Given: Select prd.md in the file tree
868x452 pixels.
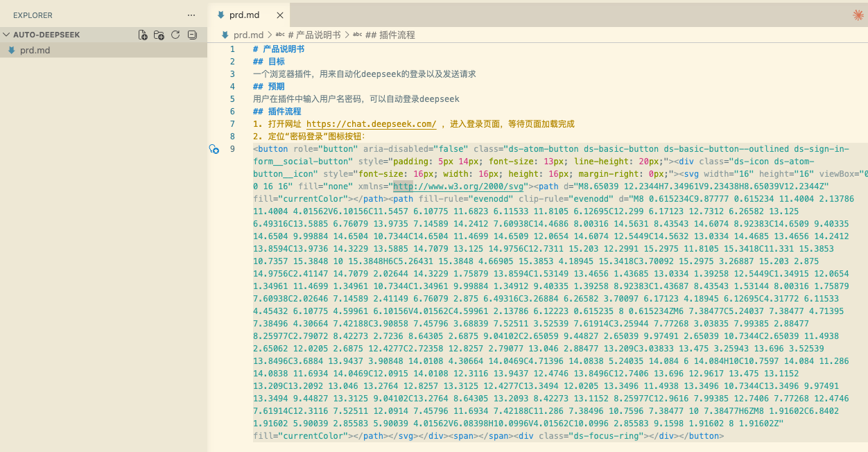Looking at the screenshot, I should tap(35, 50).
